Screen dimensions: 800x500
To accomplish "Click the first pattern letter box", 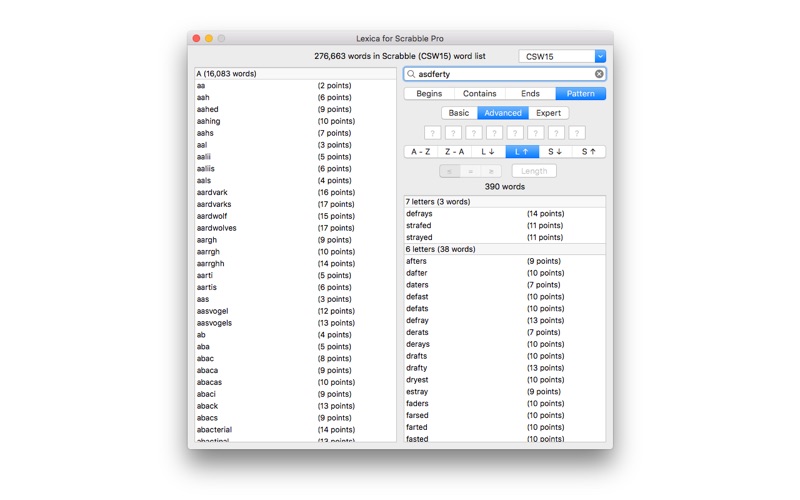I will pyautogui.click(x=433, y=133).
